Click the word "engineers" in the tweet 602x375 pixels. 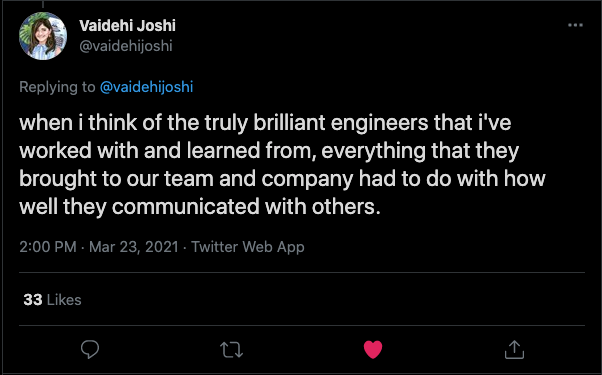point(379,123)
